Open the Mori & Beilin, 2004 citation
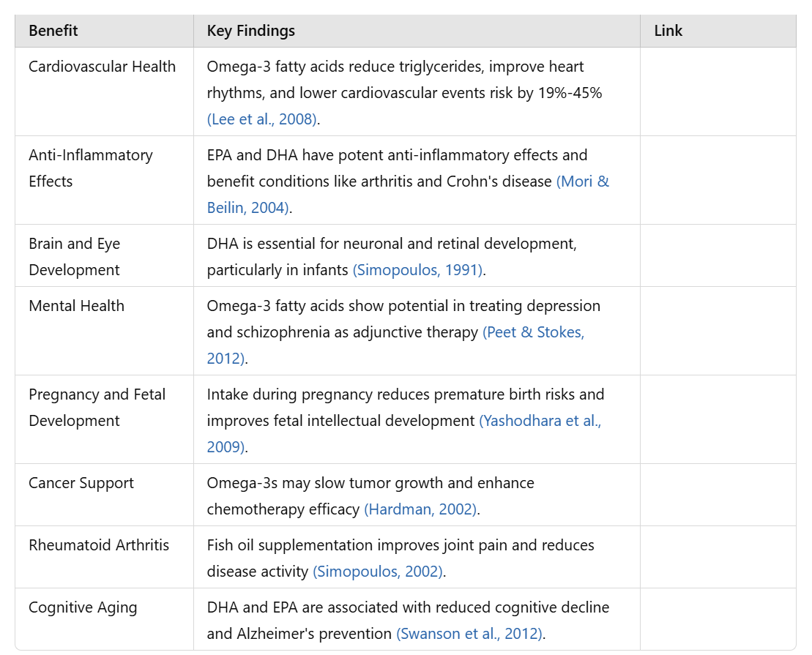This screenshot has width=812, height=655. (x=582, y=181)
